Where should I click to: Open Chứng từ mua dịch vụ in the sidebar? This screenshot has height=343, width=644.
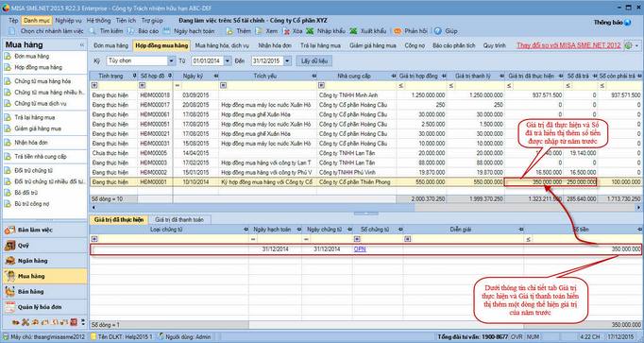pos(41,104)
